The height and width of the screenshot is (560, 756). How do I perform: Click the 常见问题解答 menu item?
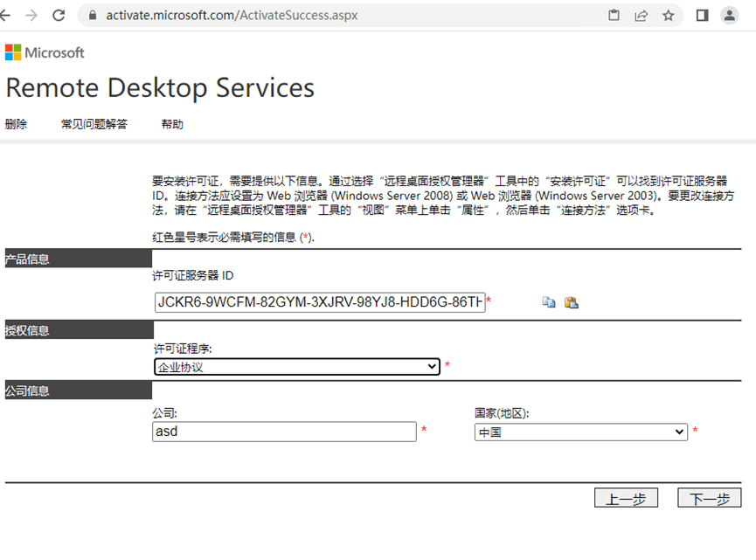(x=94, y=123)
